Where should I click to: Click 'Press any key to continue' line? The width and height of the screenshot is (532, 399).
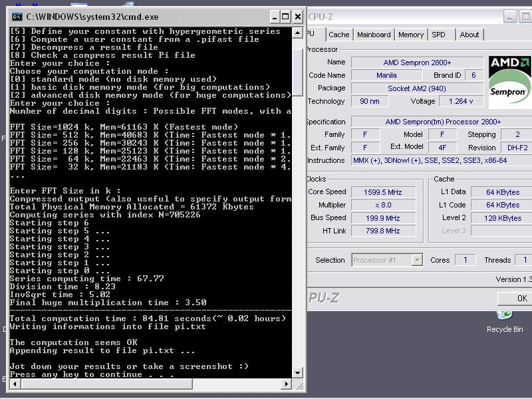pyautogui.click(x=92, y=374)
